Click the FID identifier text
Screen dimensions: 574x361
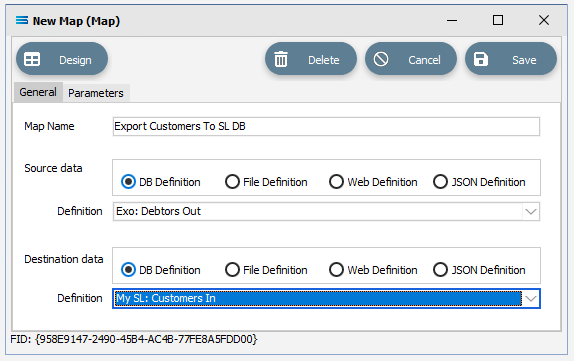pyautogui.click(x=134, y=339)
